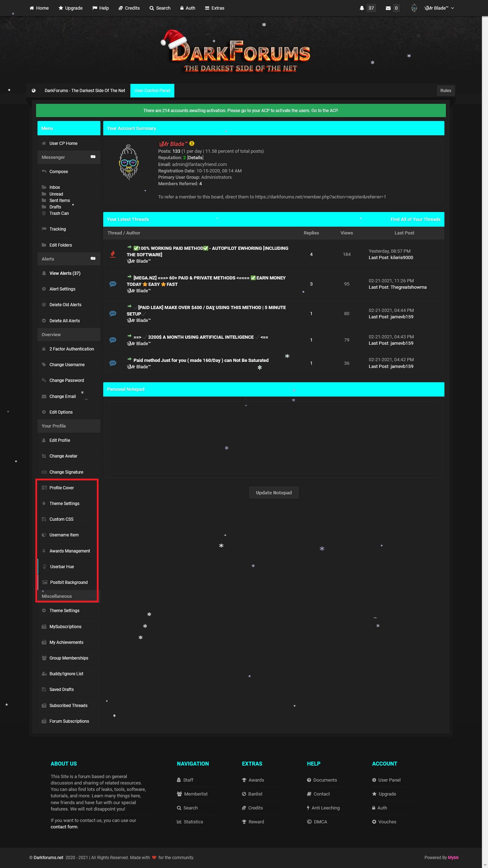Screen dimensions: 488x868
Task: Open the Extras menu
Action: pyautogui.click(x=215, y=8)
